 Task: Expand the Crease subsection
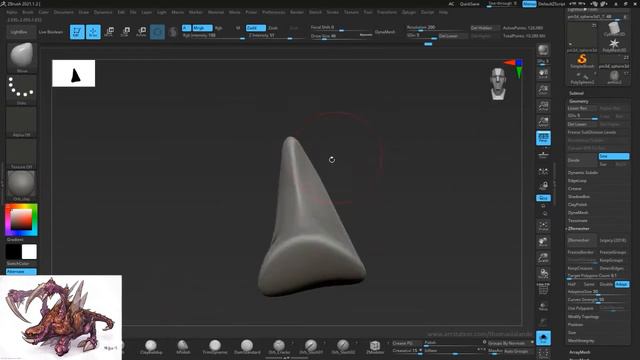click(575, 189)
